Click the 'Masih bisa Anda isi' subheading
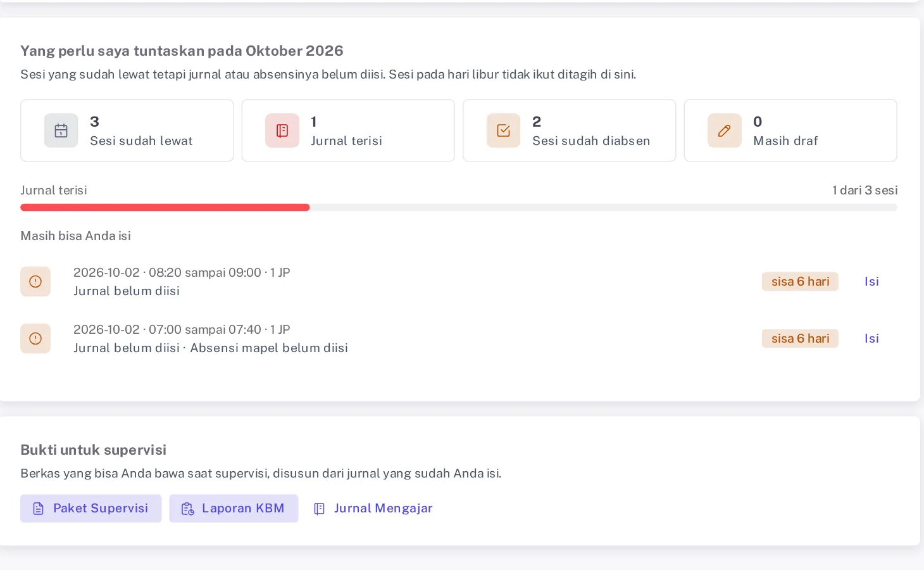This screenshot has width=924, height=570. click(x=75, y=236)
